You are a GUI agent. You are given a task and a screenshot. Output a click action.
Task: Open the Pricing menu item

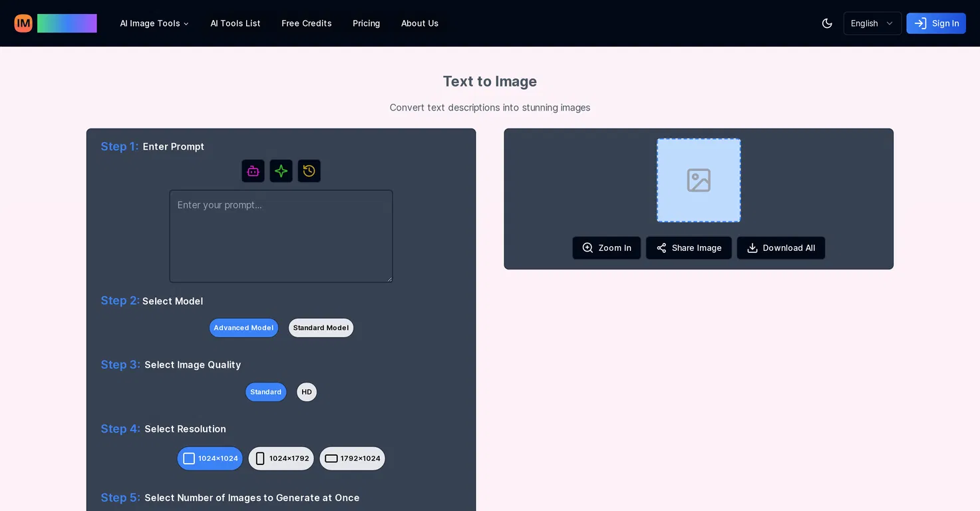[366, 23]
